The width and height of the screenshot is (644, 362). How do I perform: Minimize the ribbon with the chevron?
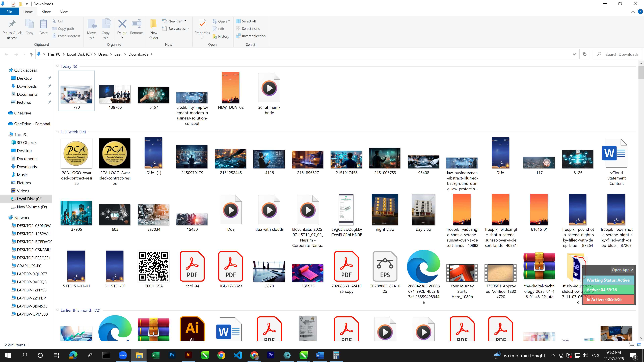pos(633,12)
